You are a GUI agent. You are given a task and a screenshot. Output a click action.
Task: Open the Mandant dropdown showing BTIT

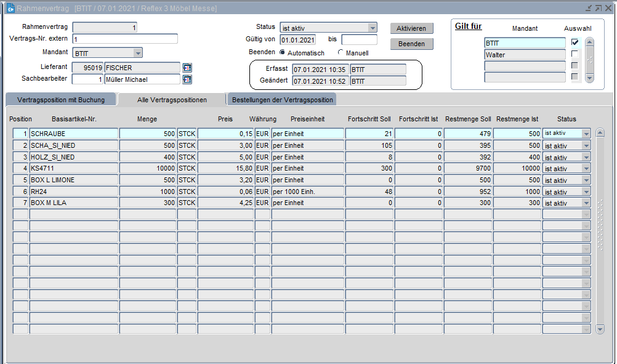tap(138, 53)
